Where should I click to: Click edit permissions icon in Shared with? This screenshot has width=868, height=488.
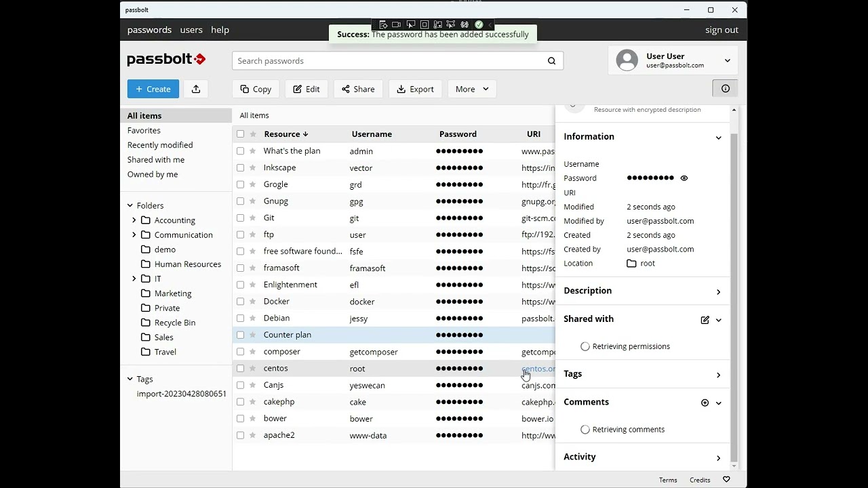pos(705,320)
